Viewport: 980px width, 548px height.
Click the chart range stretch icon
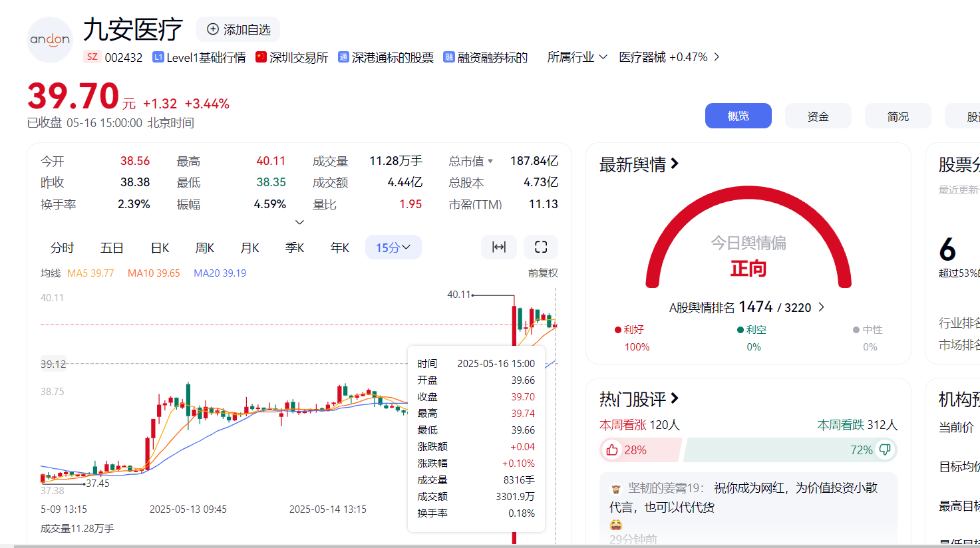pyautogui.click(x=499, y=247)
